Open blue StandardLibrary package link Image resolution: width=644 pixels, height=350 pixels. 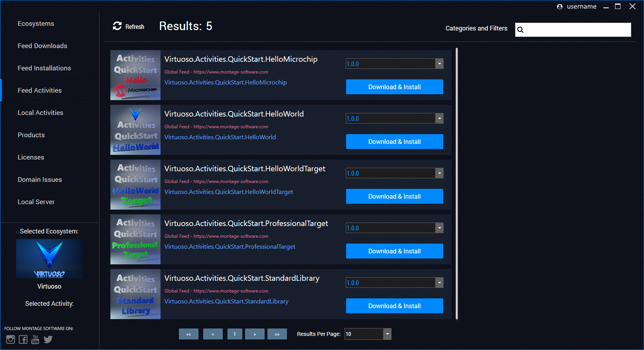pos(226,302)
